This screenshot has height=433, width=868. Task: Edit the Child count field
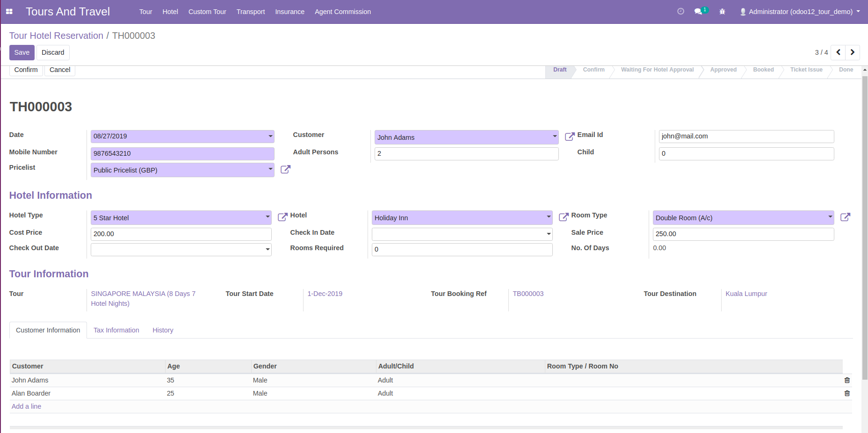[746, 153]
